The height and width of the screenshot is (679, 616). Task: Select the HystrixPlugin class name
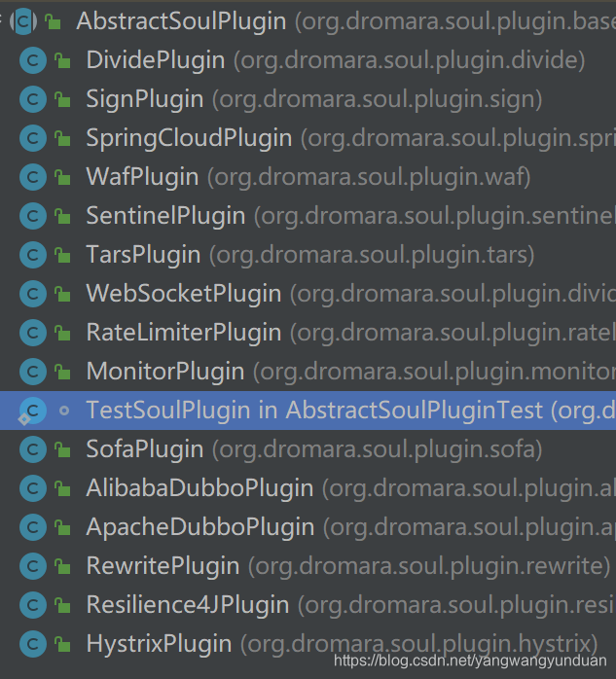pos(159,644)
